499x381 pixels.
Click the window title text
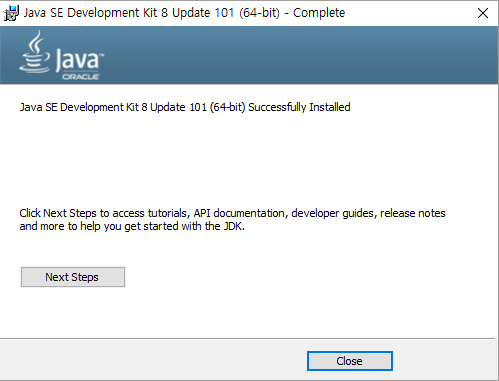pyautogui.click(x=184, y=13)
